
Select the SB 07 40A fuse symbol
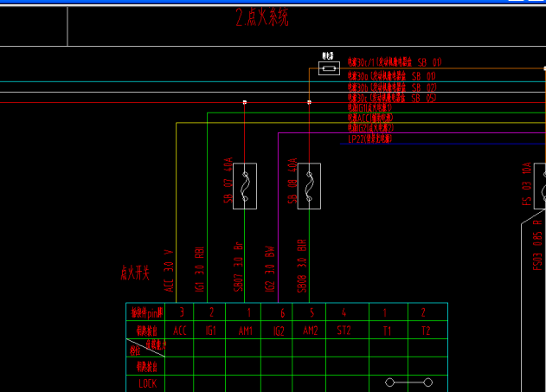tap(245, 186)
